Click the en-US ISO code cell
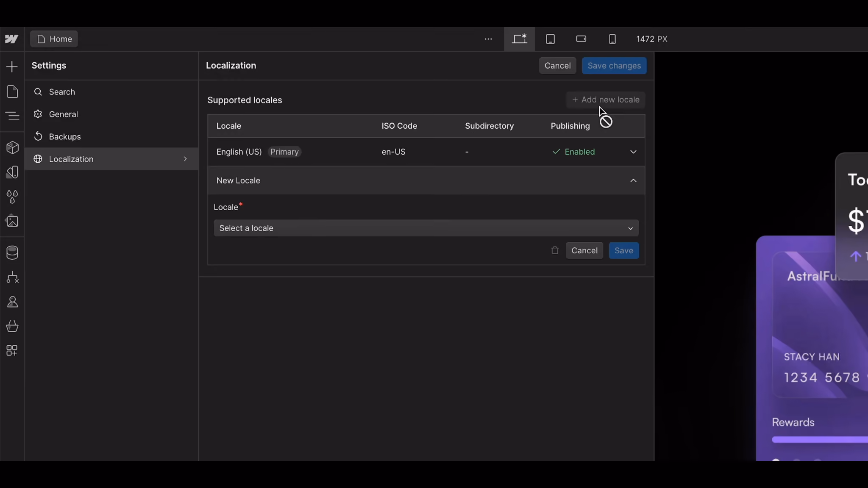The image size is (868, 488). coord(393,152)
